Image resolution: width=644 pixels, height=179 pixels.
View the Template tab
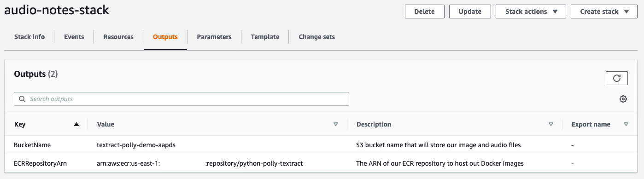(x=265, y=37)
